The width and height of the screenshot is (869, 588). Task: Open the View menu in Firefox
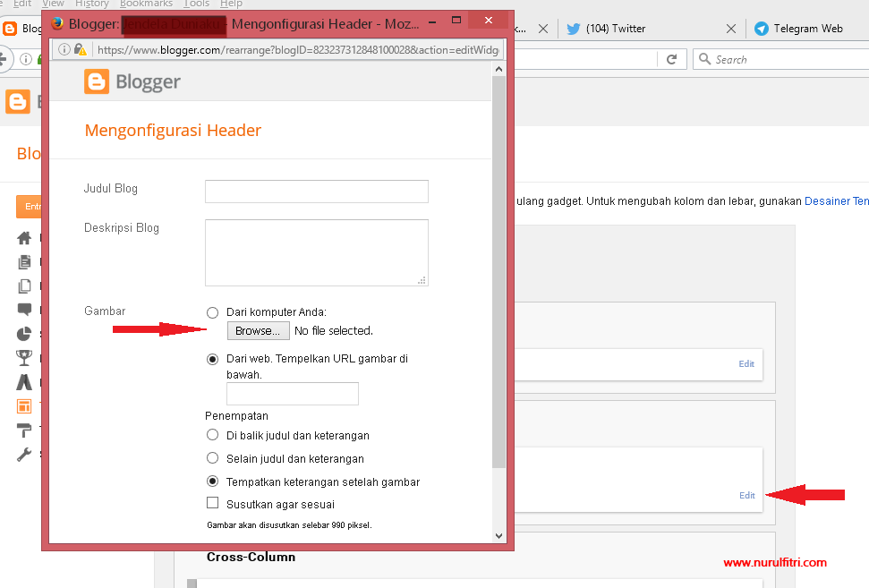(53, 4)
